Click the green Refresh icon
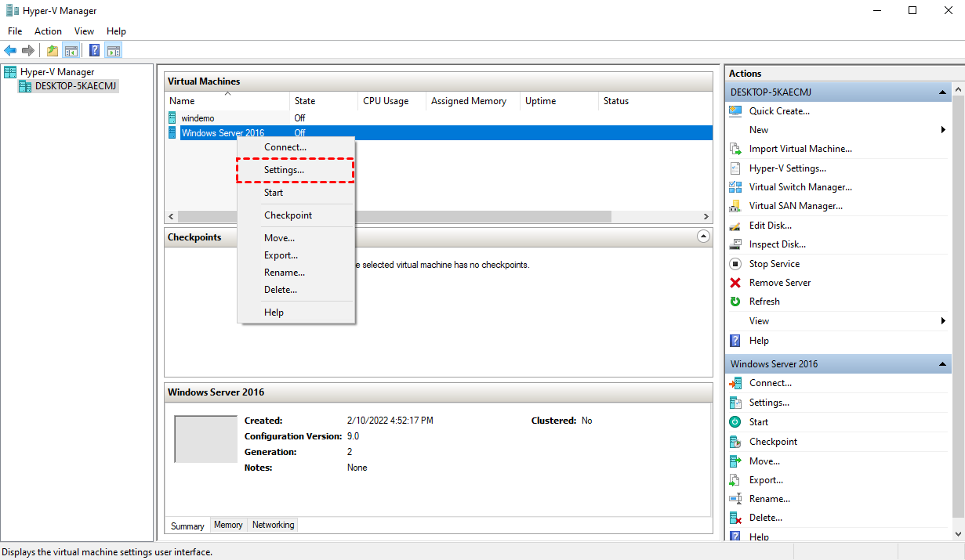965x560 pixels. click(735, 302)
